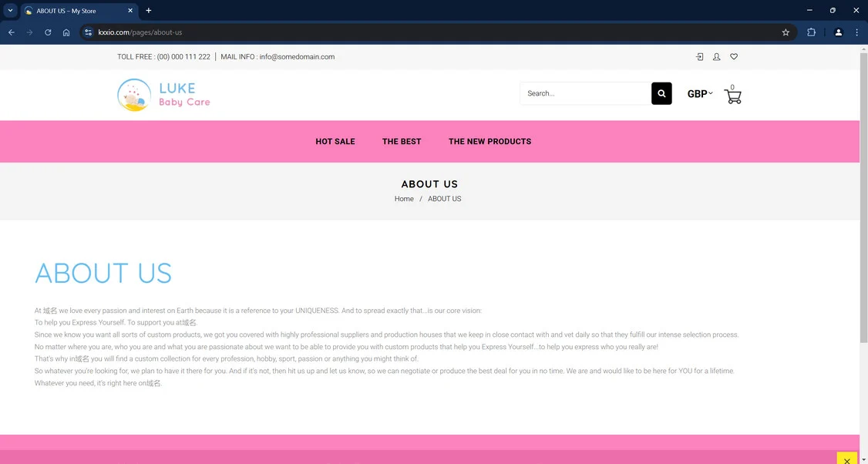Open site information icon in address bar

(x=88, y=32)
